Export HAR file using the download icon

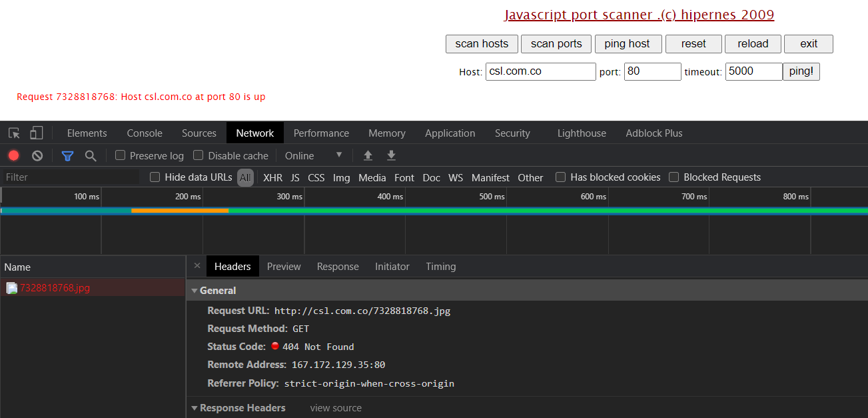[391, 155]
